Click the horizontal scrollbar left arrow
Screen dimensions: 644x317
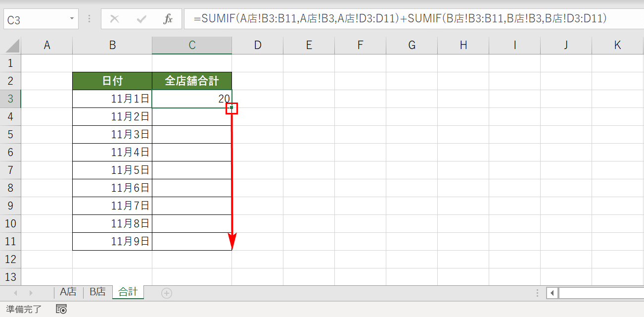(x=552, y=293)
